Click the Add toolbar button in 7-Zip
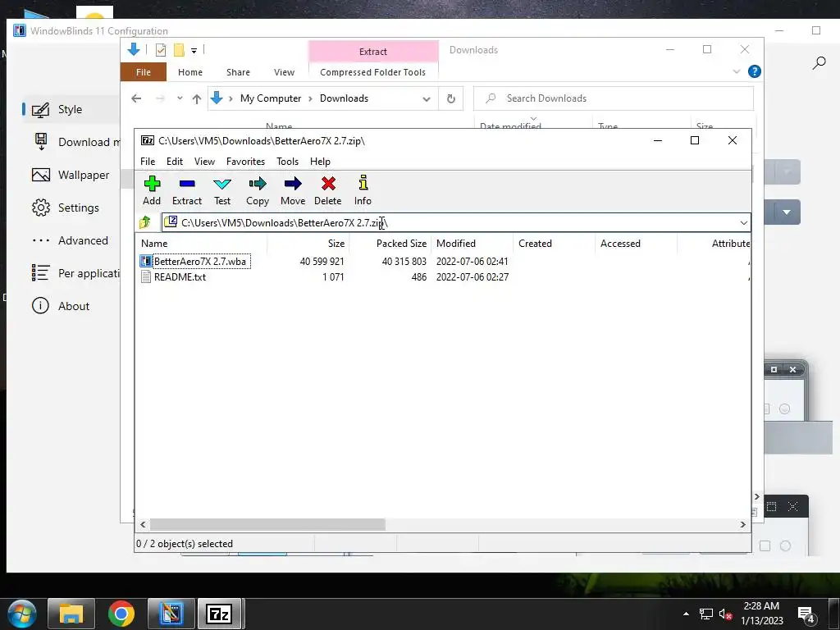Screen dimensions: 840x630 [x=152, y=190]
